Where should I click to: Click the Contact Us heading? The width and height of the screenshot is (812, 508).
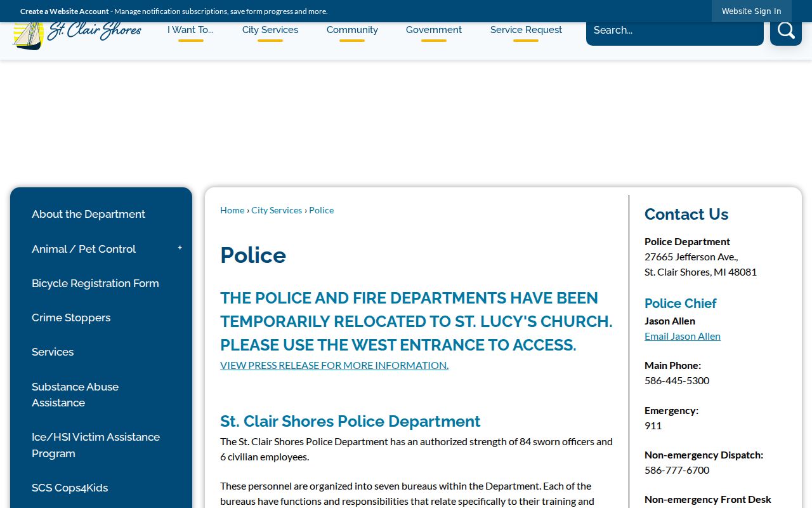point(686,214)
